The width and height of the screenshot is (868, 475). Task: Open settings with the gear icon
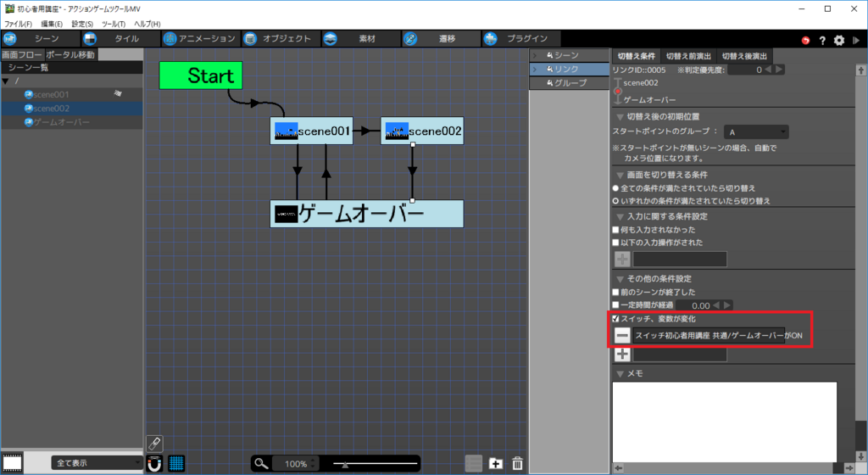tap(839, 41)
